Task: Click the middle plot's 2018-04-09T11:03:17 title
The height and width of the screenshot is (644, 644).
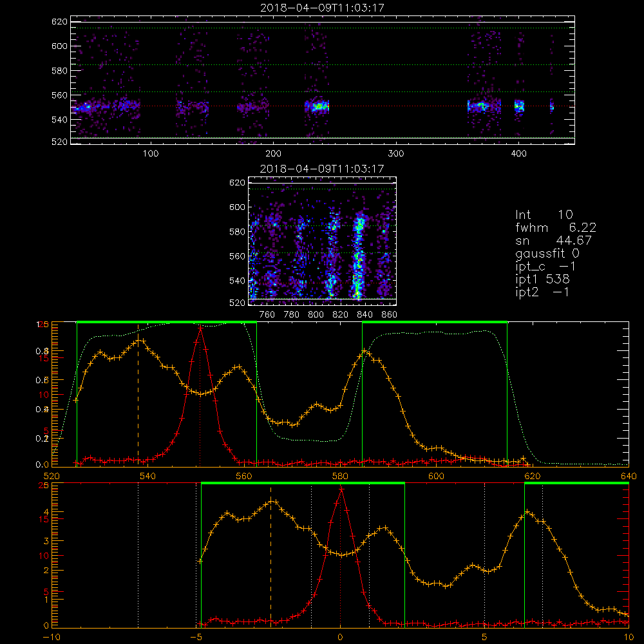Action: pos(322,168)
